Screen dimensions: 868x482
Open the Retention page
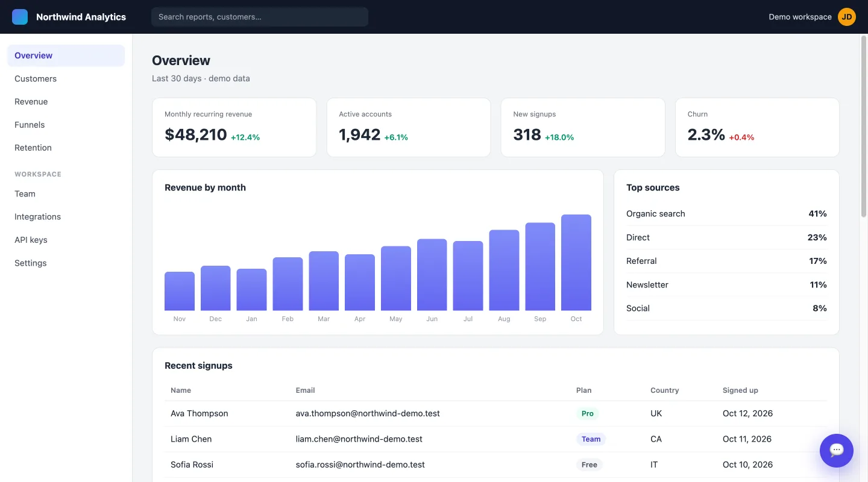coord(66,148)
